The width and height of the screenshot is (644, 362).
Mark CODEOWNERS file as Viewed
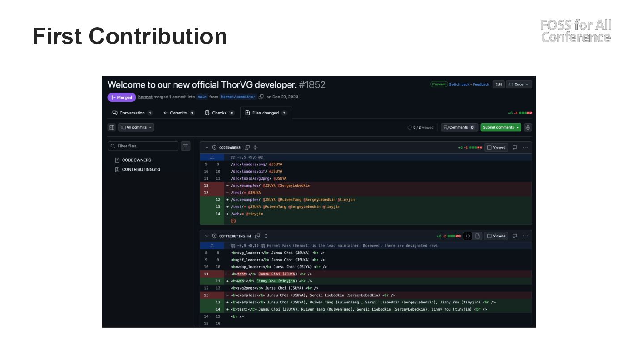496,147
